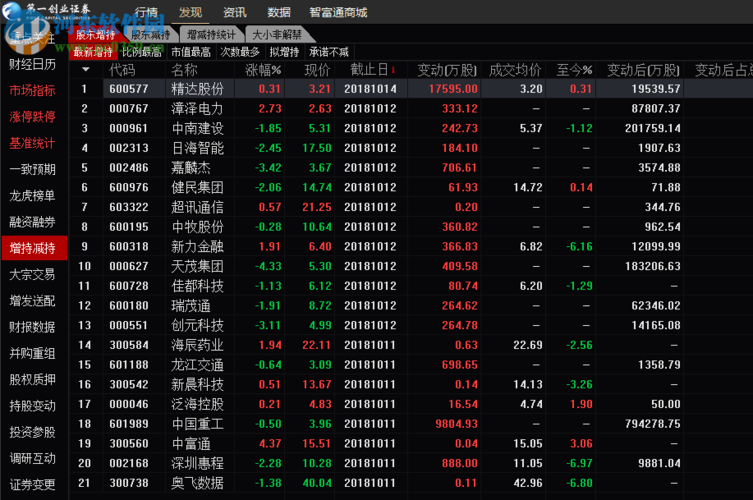Open the table column dropdown arrow
Screen dimensions: 753x500
pos(85,70)
